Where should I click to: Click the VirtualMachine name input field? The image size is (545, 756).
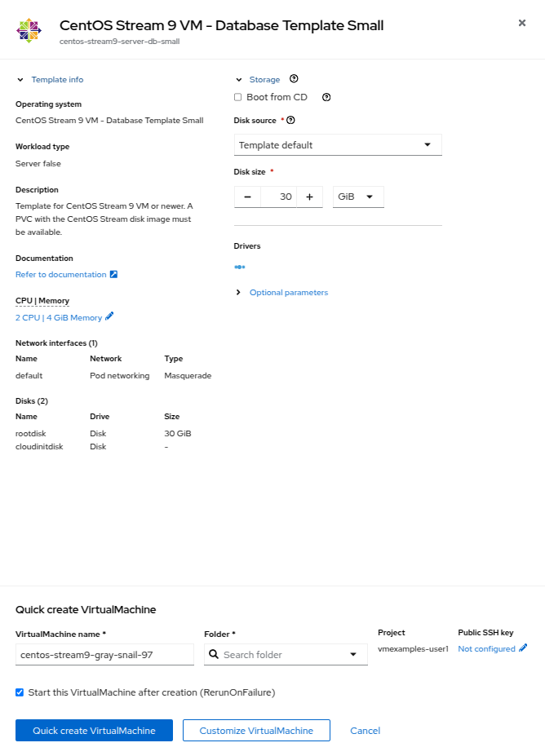pyautogui.click(x=104, y=654)
